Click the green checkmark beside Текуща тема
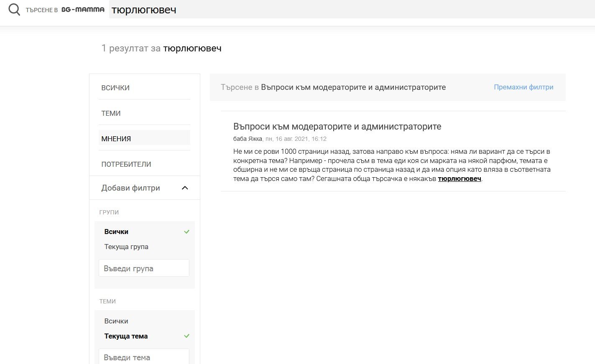This screenshot has width=595, height=364. tap(186, 336)
